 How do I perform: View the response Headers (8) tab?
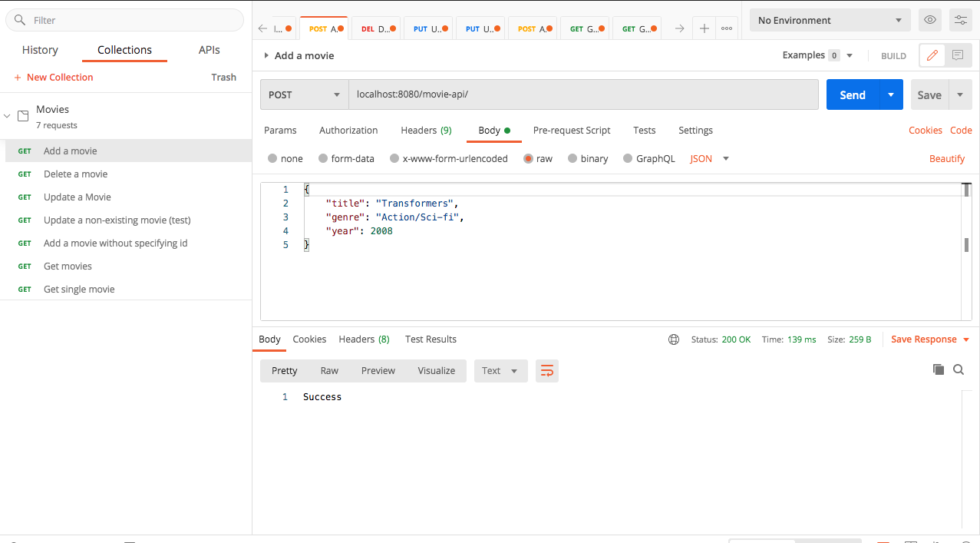pyautogui.click(x=364, y=339)
